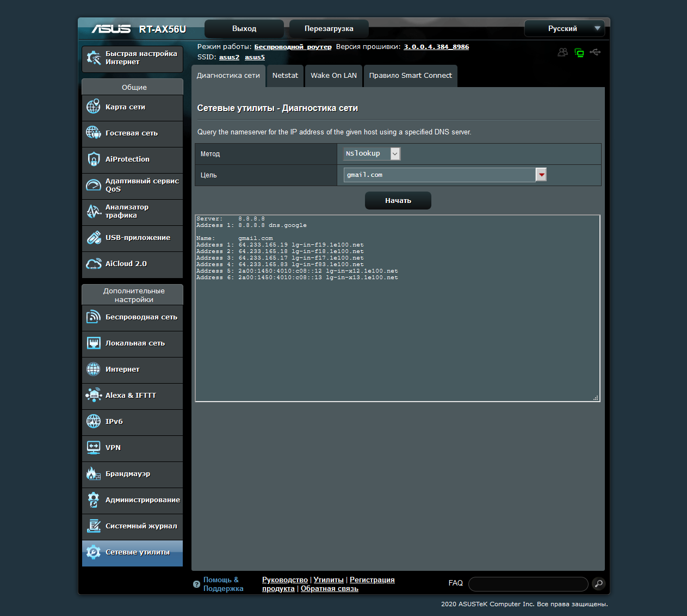Open the Руководство link
The height and width of the screenshot is (616, 687).
[285, 580]
